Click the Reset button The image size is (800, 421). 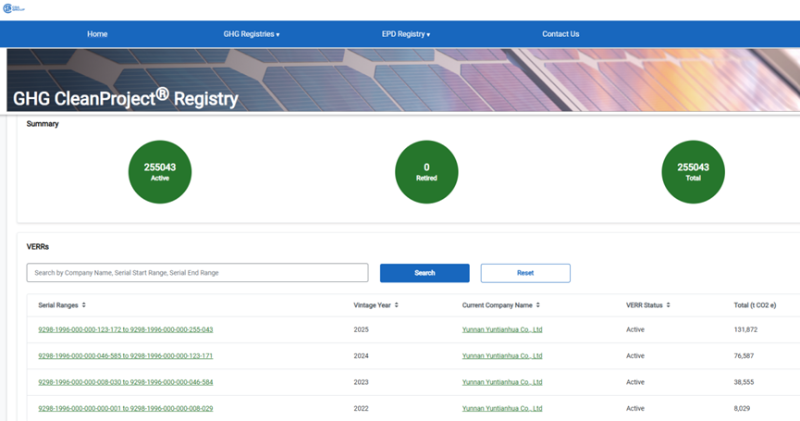526,273
